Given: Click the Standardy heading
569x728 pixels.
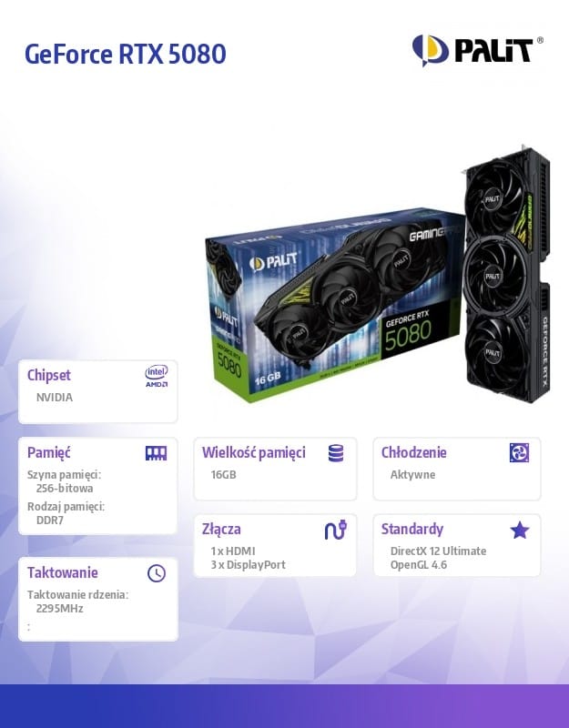Looking at the screenshot, I should tap(412, 530).
